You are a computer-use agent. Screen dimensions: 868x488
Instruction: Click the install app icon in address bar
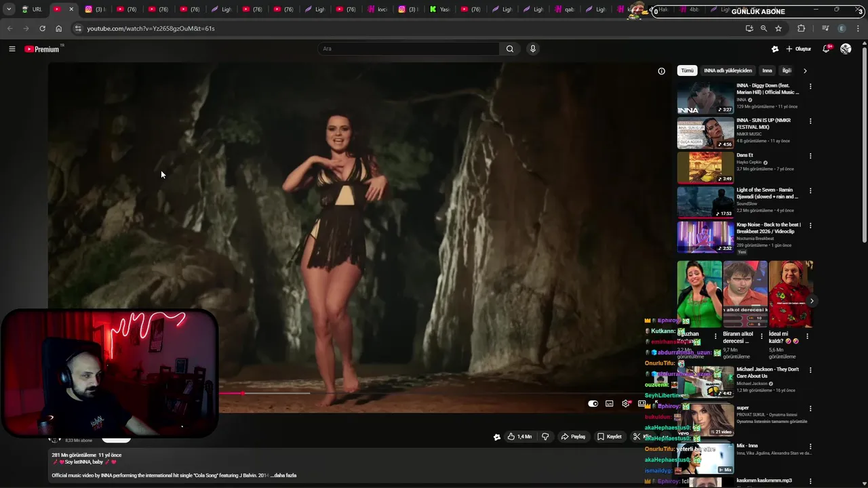click(x=749, y=28)
